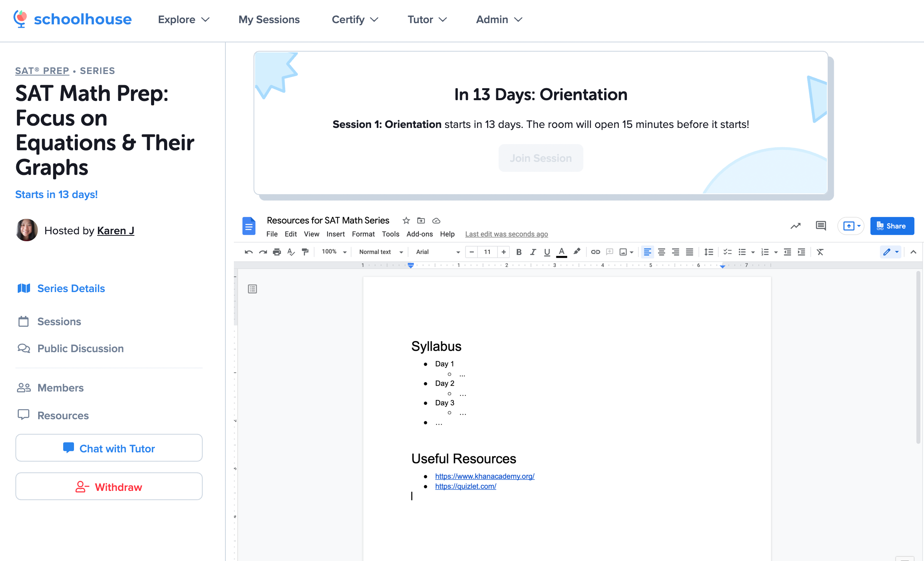Viewport: 924px width, 561px height.
Task: Decrease font size with minus button
Action: [x=472, y=252]
